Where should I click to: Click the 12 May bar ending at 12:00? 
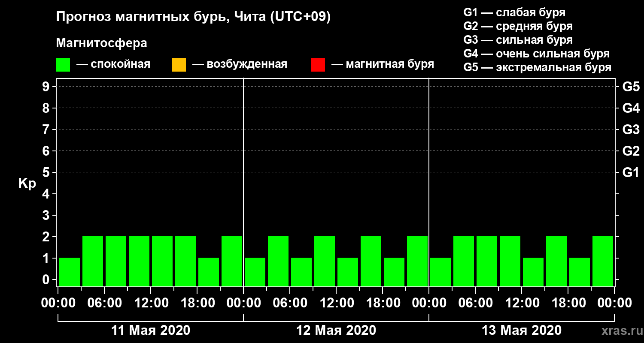[x=325, y=261]
